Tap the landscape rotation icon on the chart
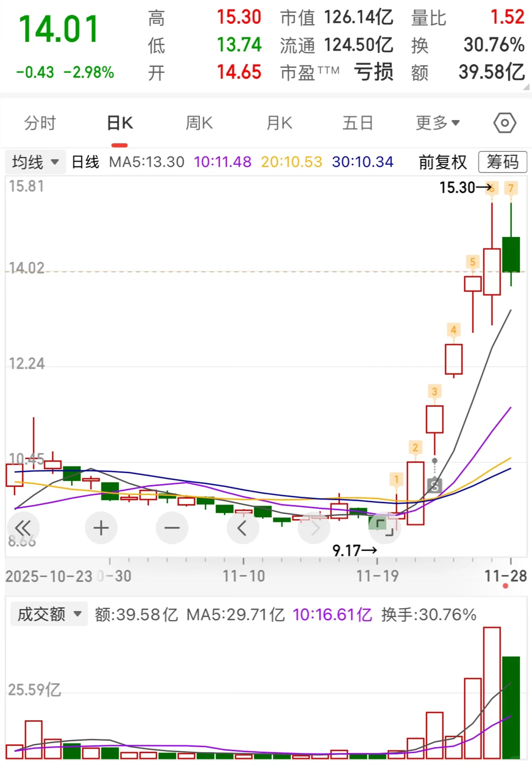Viewport: 532px width, 769px height. pyautogui.click(x=385, y=527)
